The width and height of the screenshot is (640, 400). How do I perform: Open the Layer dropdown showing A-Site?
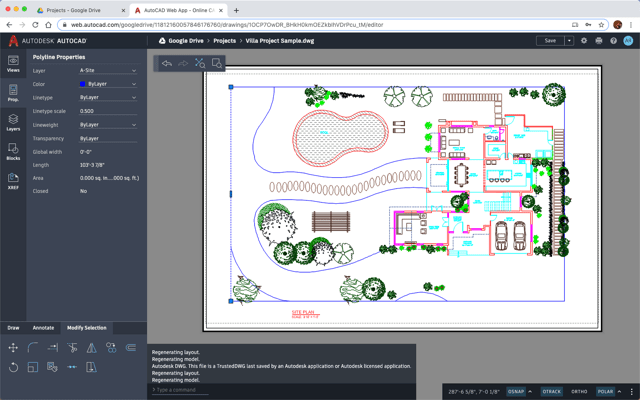coord(108,71)
